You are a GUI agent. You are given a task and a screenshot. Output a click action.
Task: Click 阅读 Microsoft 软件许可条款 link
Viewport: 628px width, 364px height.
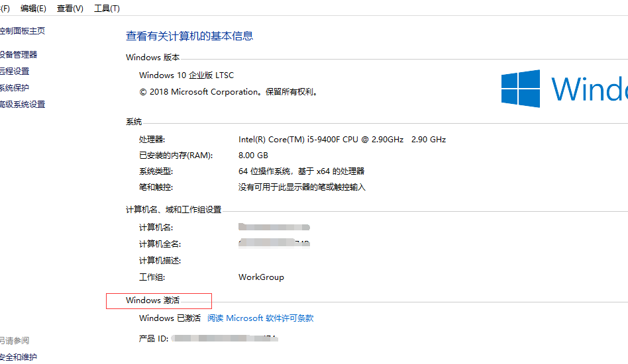[260, 318]
